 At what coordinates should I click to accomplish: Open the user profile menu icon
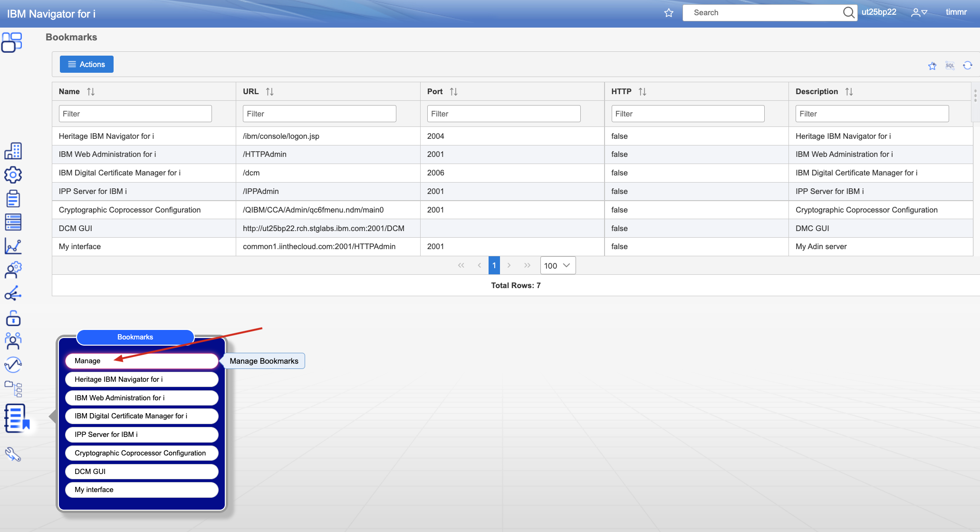pyautogui.click(x=919, y=12)
